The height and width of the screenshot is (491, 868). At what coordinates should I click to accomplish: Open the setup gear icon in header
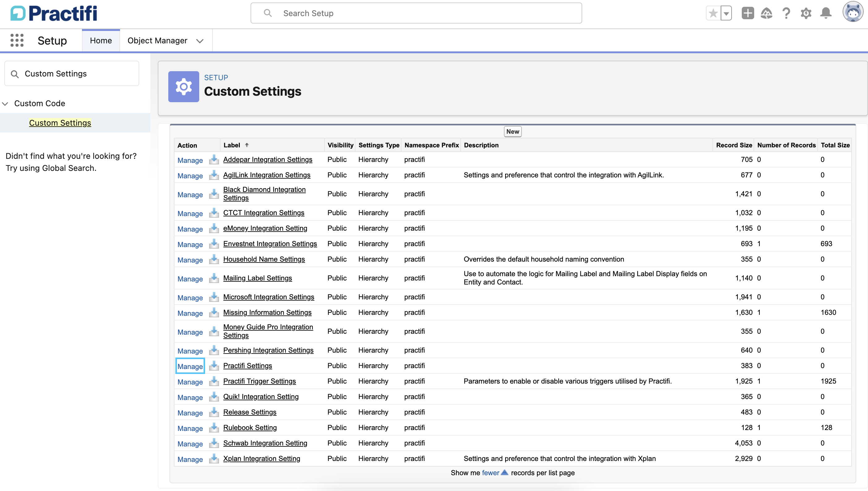pyautogui.click(x=806, y=13)
